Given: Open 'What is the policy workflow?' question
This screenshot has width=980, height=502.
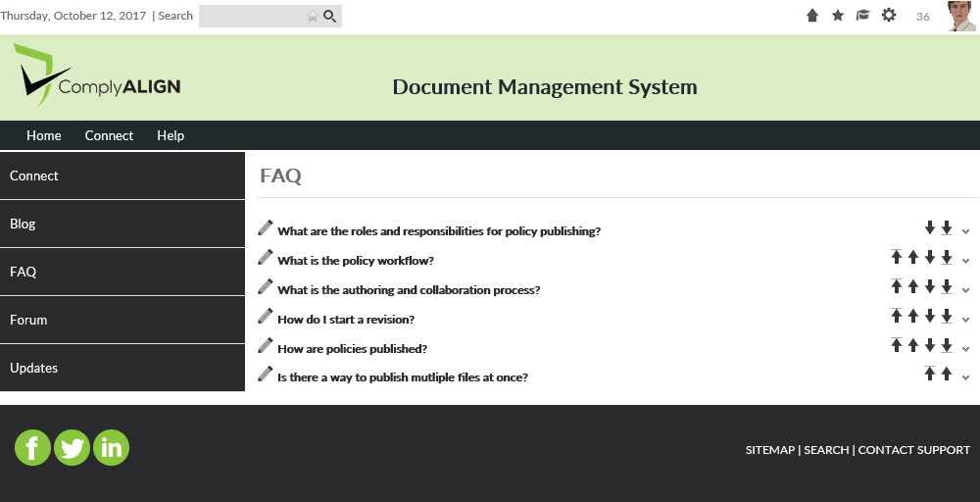Looking at the screenshot, I should (x=356, y=261).
